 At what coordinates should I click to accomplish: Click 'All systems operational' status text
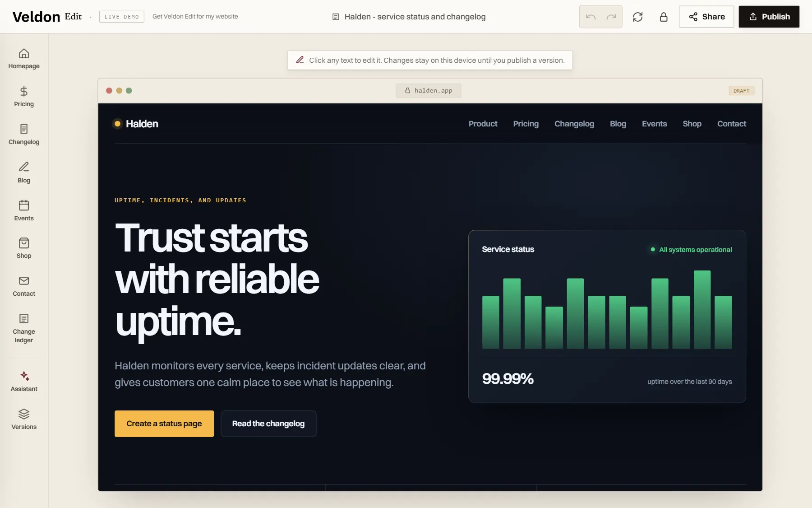(696, 250)
